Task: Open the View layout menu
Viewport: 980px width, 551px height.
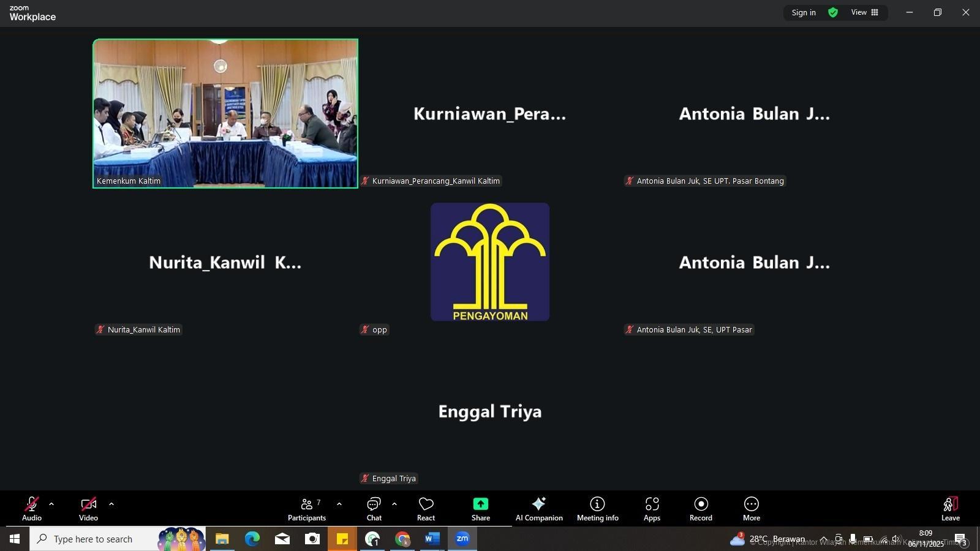Action: [x=864, y=12]
